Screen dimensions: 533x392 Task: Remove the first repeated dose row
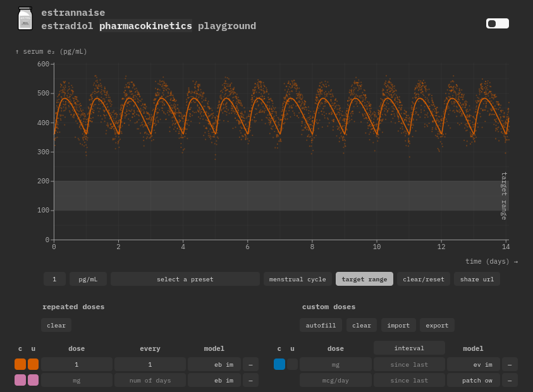click(x=250, y=364)
